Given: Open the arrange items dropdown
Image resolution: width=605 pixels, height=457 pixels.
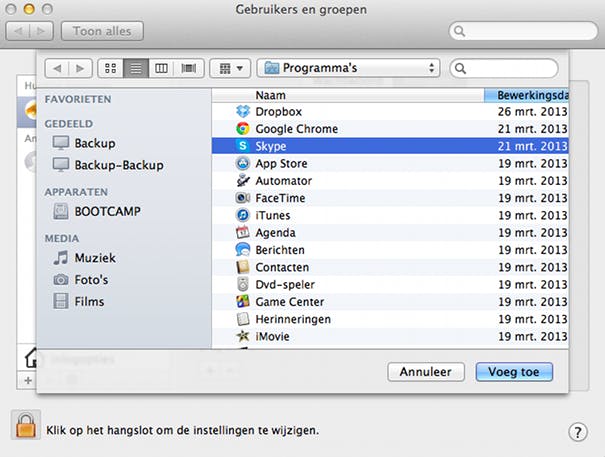Looking at the screenshot, I should [230, 68].
